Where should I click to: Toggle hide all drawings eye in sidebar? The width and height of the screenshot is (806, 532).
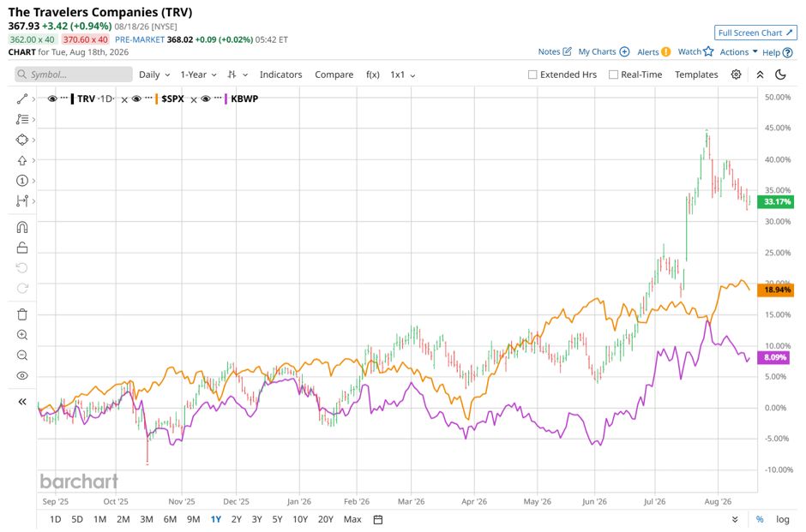click(x=22, y=376)
